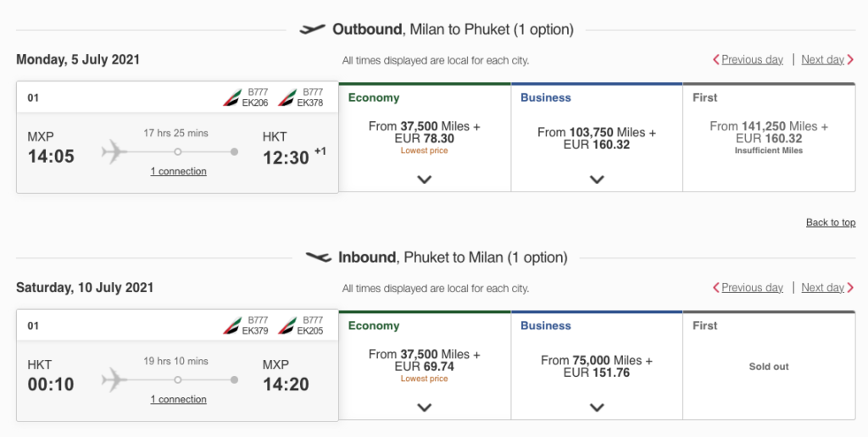
Task: Expand inbound Economy fare EUR 69.74
Action: click(x=425, y=407)
